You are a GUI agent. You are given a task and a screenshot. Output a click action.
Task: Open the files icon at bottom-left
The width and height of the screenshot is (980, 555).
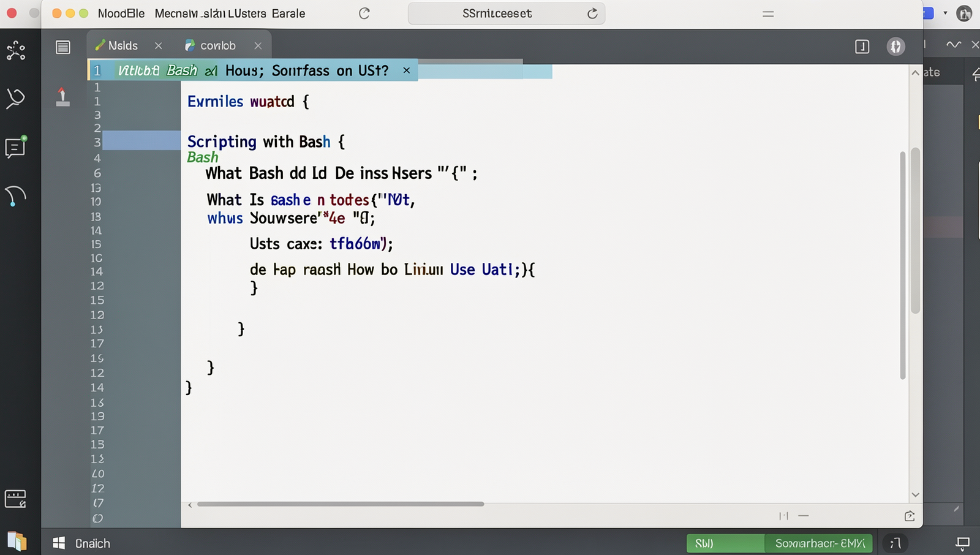click(17, 542)
